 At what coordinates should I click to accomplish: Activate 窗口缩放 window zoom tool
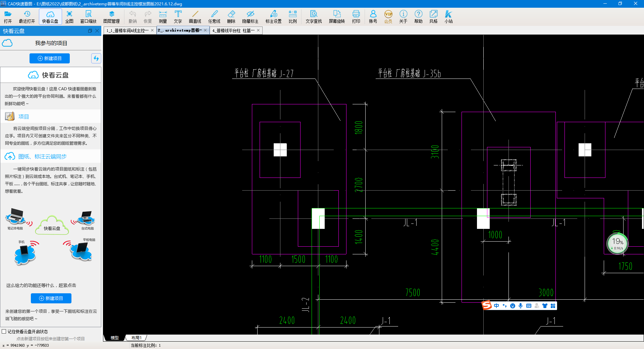point(89,17)
